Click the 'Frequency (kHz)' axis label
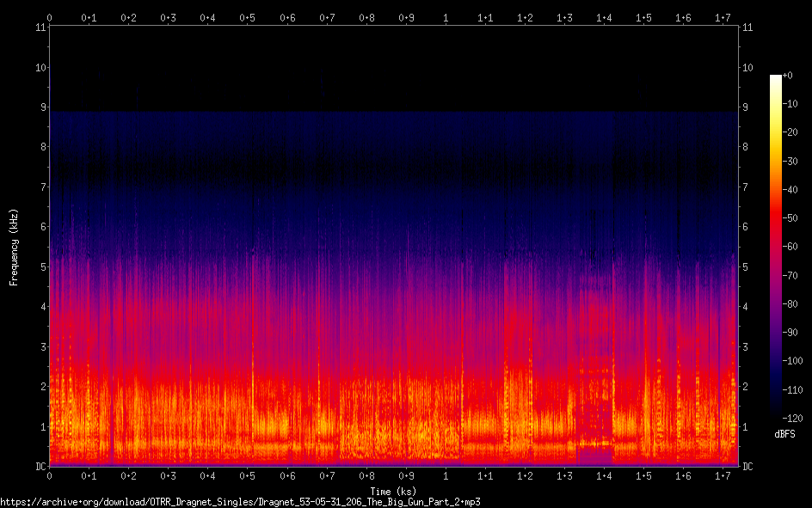Screen dimensions: 812x508 click(14, 247)
